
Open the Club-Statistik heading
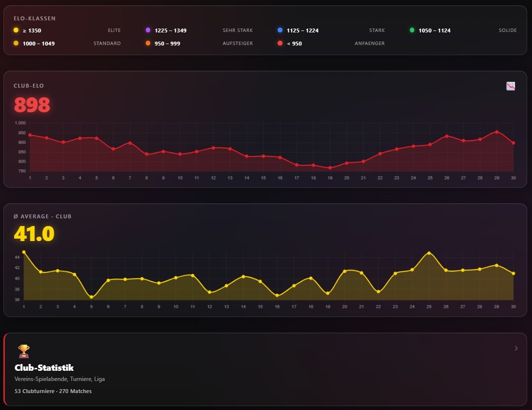(44, 368)
